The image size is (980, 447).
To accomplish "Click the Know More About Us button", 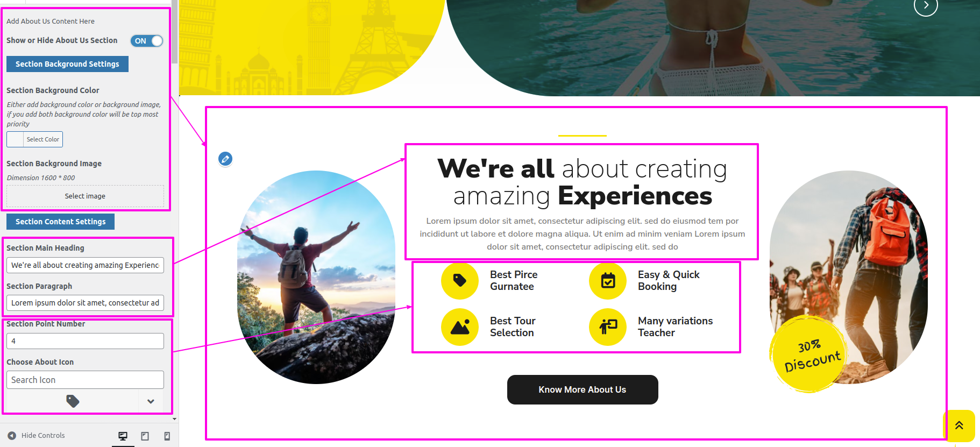I will [x=583, y=389].
